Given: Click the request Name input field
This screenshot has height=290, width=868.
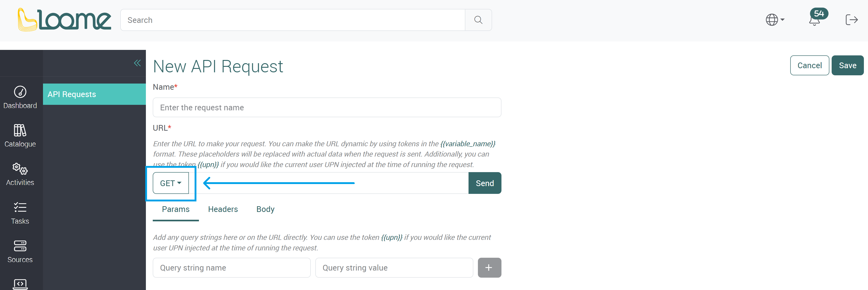Looking at the screenshot, I should 327,107.
